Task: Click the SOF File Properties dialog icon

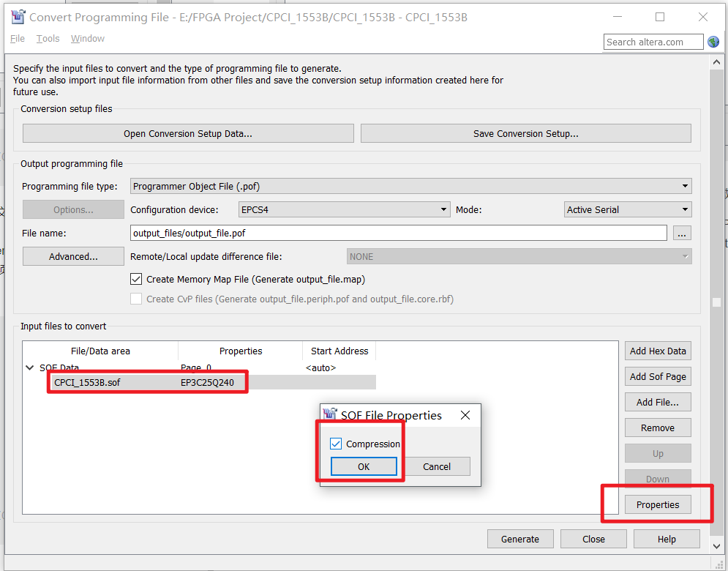Action: [x=330, y=415]
